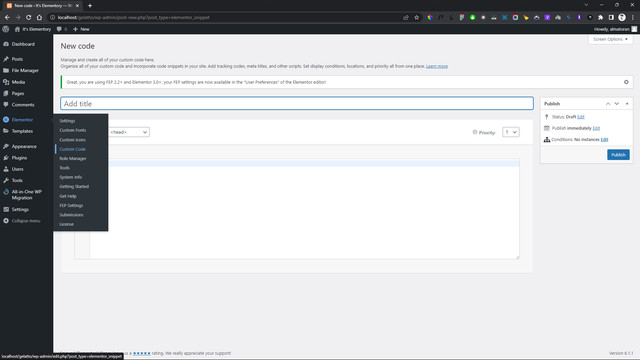The width and height of the screenshot is (640, 360).
Task: Click the calendar icon beside Publish immediately
Action: point(547,128)
